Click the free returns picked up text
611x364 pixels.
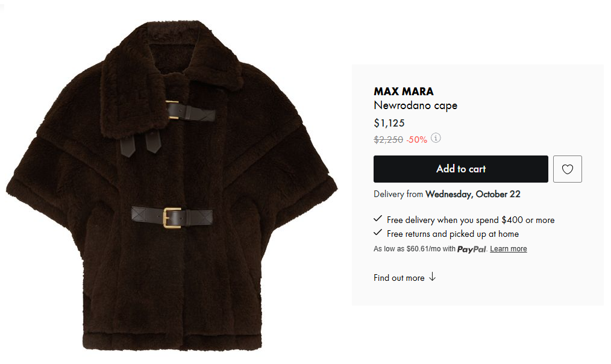[x=453, y=234]
